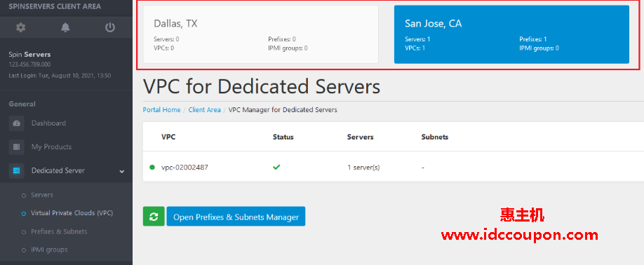Open Prefixes & Subnets submenu item
Viewport: 644px width, 265px height.
click(x=59, y=231)
